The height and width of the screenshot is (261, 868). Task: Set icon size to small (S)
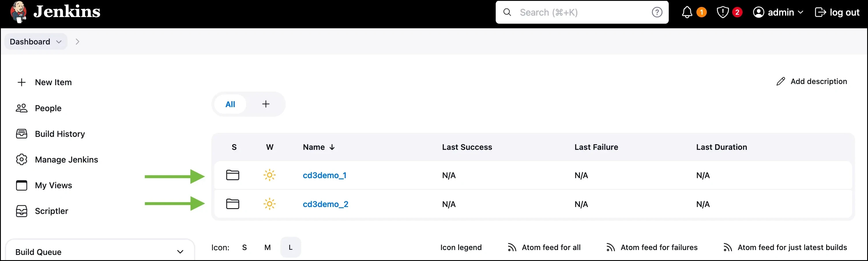pos(244,247)
